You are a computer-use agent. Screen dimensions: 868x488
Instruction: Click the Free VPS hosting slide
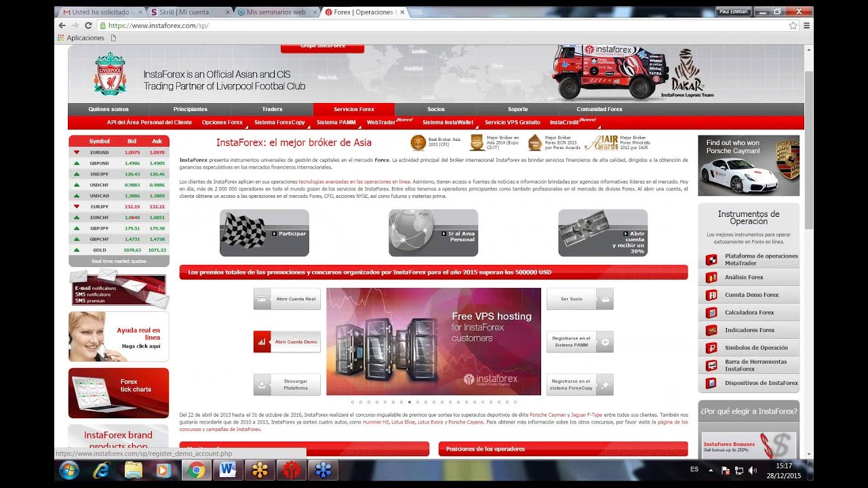[433, 342]
